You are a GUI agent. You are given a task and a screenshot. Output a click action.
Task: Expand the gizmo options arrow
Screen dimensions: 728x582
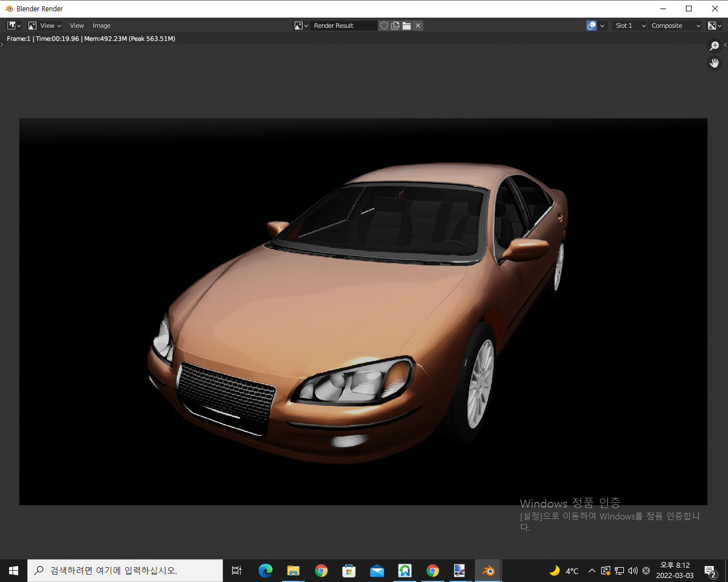coord(602,26)
